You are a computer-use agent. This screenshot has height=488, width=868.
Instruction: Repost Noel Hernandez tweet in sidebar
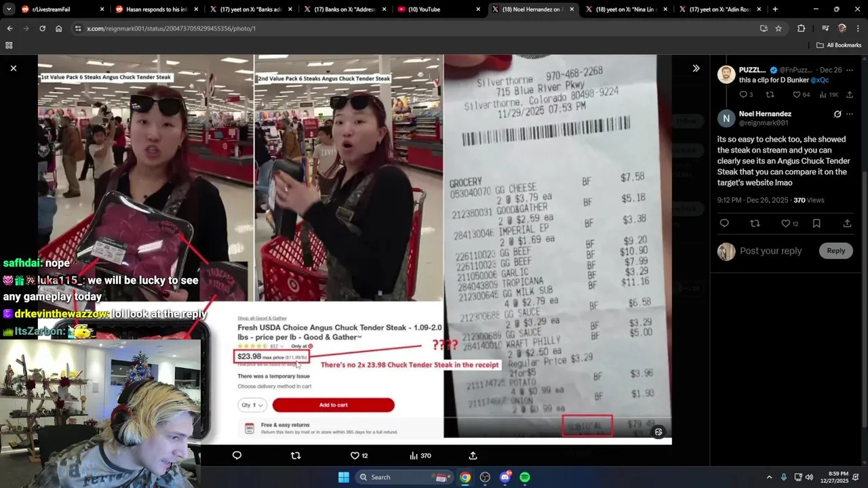pos(755,223)
